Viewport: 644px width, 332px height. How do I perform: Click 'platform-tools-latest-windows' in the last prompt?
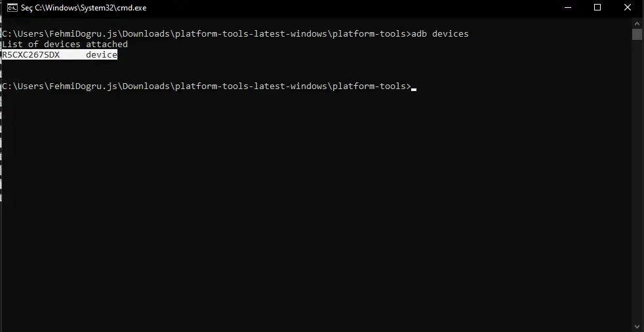[251, 86]
